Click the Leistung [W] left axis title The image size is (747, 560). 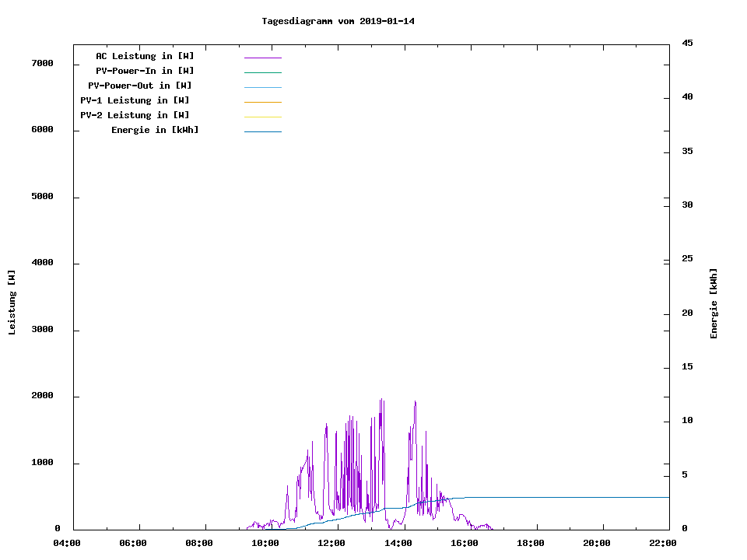[x=12, y=303]
